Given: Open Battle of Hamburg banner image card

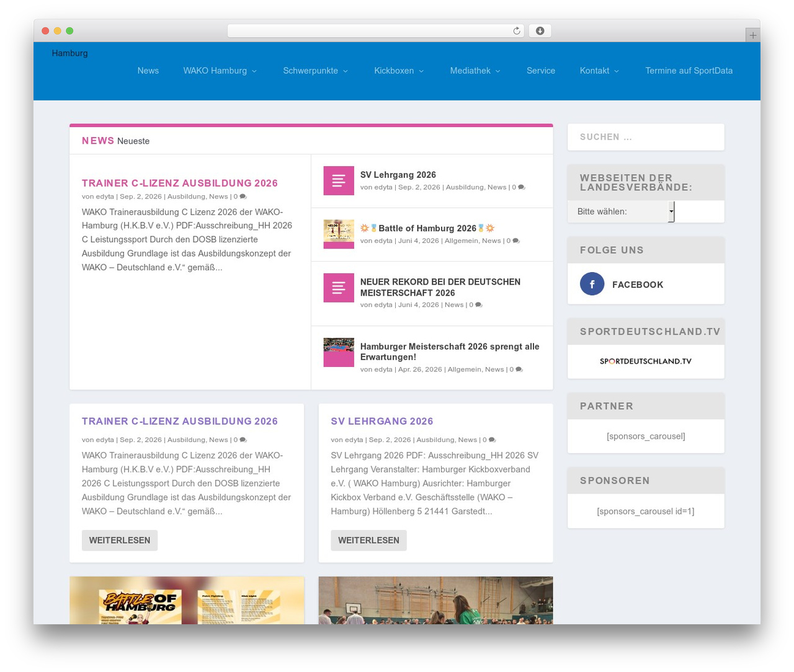Looking at the screenshot, I should click(187, 600).
